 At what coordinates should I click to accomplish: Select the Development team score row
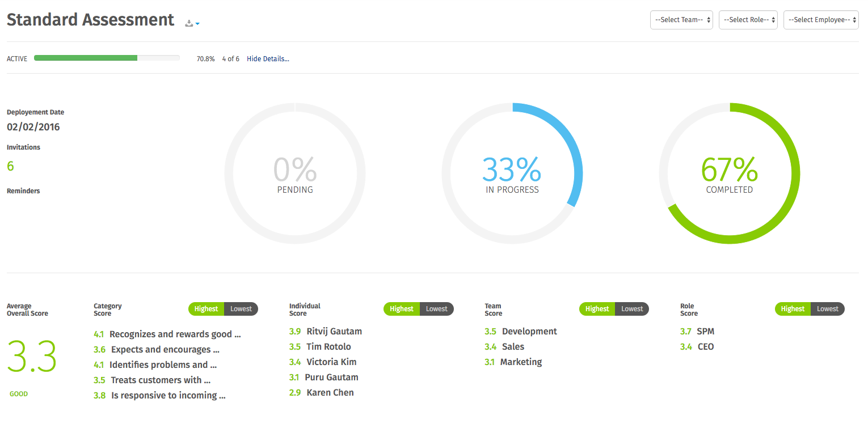(x=521, y=332)
